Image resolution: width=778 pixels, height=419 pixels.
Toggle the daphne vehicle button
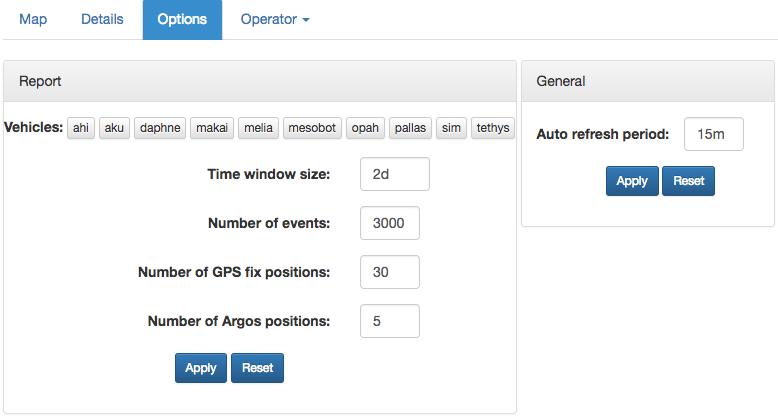pyautogui.click(x=160, y=128)
